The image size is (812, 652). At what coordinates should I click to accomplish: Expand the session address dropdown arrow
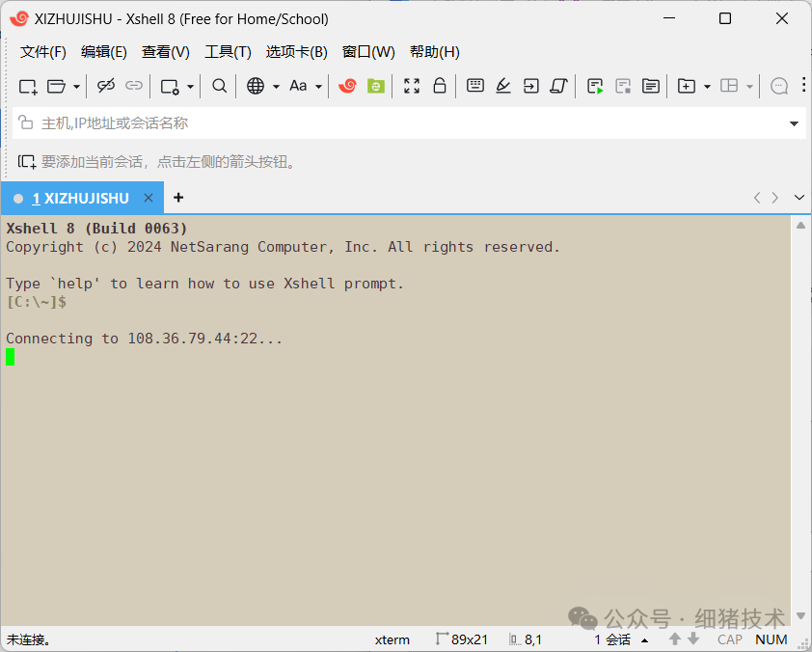794,123
